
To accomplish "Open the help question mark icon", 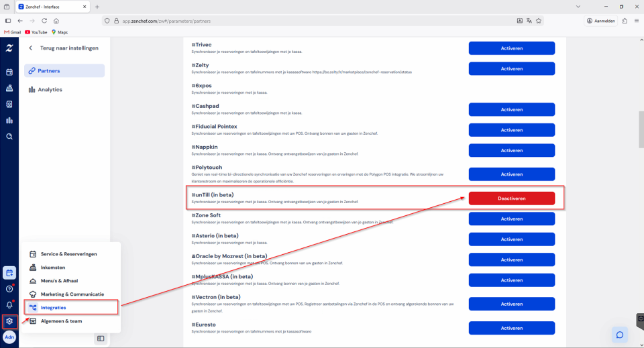I will click(x=9, y=289).
